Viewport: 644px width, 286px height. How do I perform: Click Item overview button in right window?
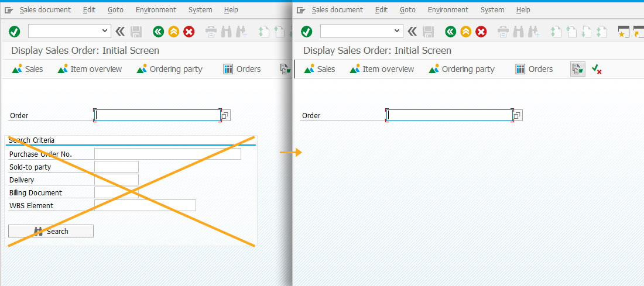click(x=382, y=70)
